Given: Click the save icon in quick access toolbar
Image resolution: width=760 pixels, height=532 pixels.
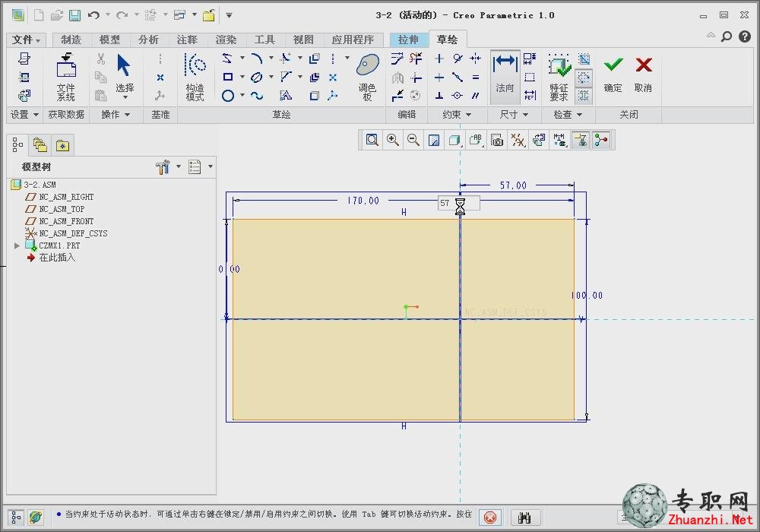Looking at the screenshot, I should coord(74,15).
